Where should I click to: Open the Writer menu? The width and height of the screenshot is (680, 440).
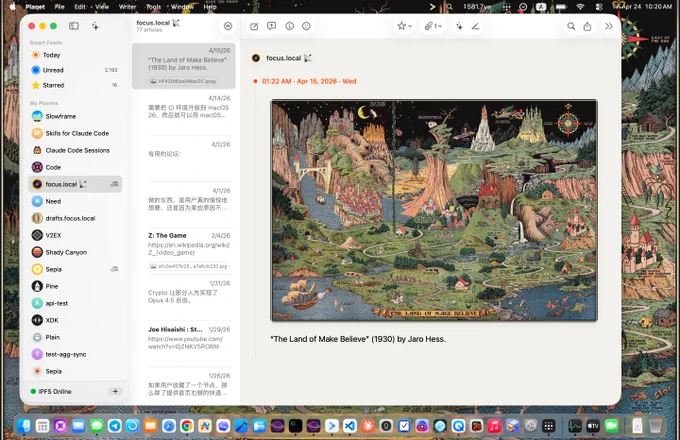tap(127, 7)
